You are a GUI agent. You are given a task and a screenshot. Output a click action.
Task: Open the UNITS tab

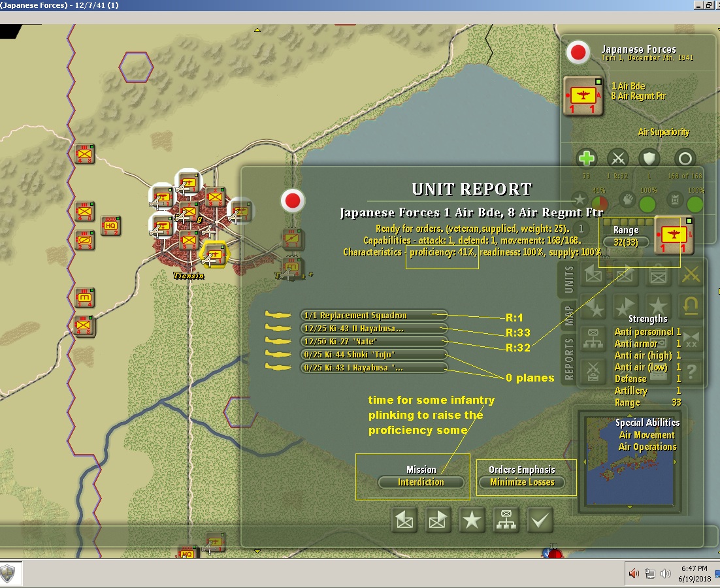point(568,279)
